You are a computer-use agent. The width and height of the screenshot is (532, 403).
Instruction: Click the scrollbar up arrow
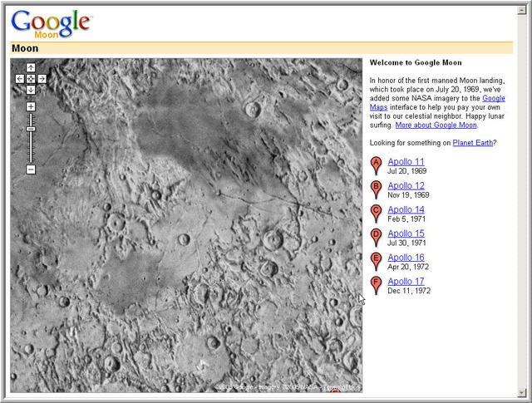pos(521,10)
